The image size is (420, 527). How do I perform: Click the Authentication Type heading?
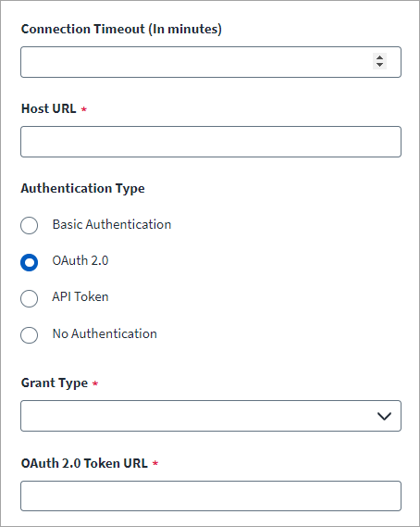83,189
